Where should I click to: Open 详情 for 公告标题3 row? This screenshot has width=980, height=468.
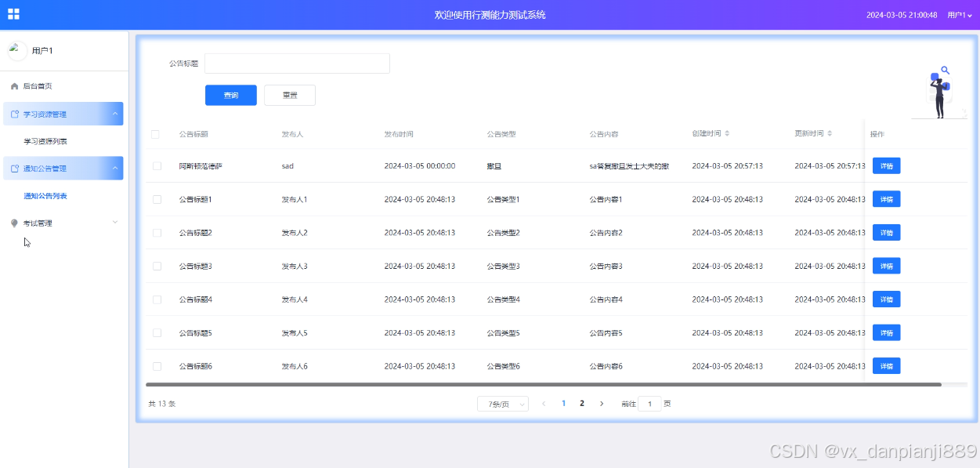pyautogui.click(x=887, y=266)
